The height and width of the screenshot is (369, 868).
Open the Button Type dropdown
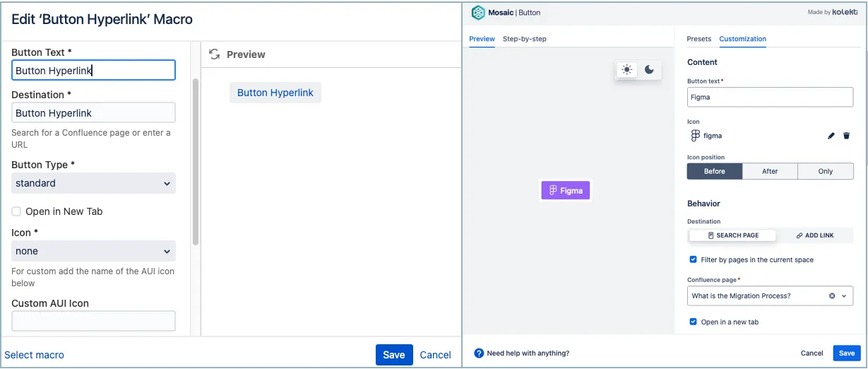tap(93, 183)
